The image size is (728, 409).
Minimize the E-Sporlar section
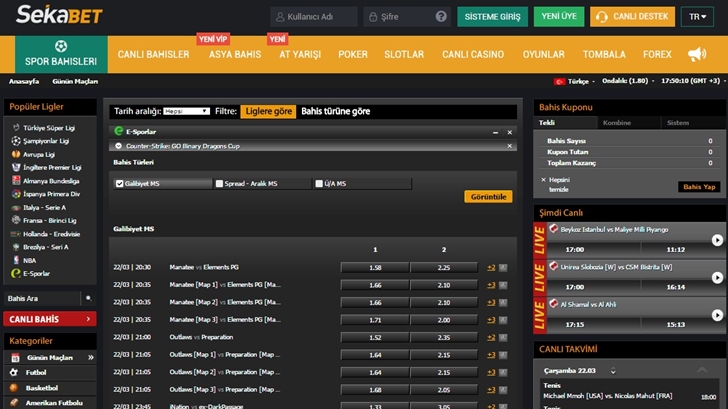(495, 132)
